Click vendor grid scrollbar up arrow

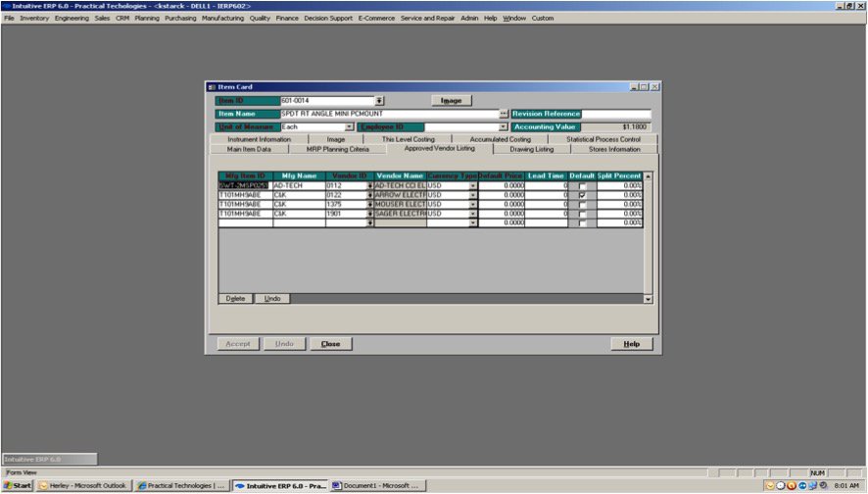pos(649,176)
